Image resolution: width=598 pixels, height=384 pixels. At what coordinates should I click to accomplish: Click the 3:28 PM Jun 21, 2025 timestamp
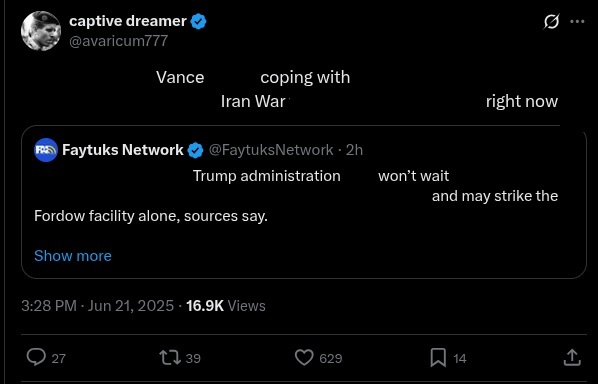tap(97, 306)
